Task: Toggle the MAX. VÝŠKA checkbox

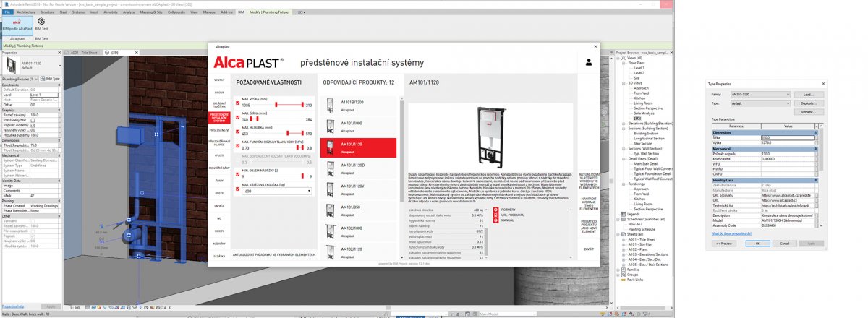Action: (237, 104)
